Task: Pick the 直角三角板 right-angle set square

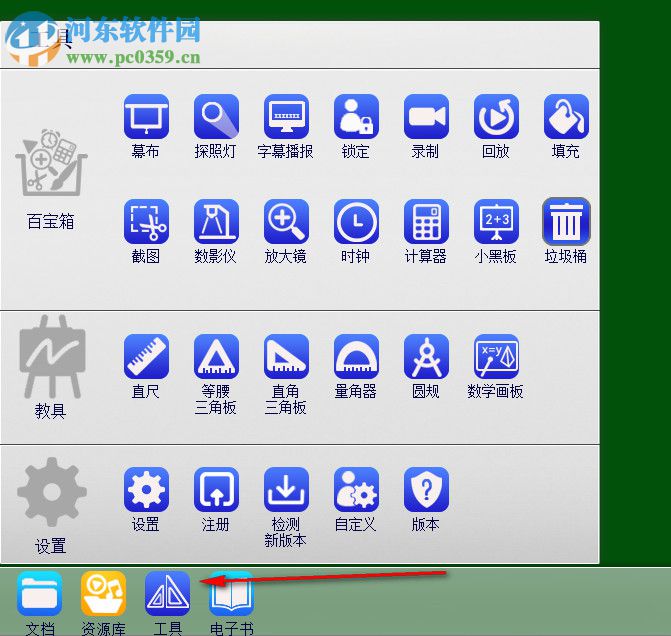Action: pos(286,357)
